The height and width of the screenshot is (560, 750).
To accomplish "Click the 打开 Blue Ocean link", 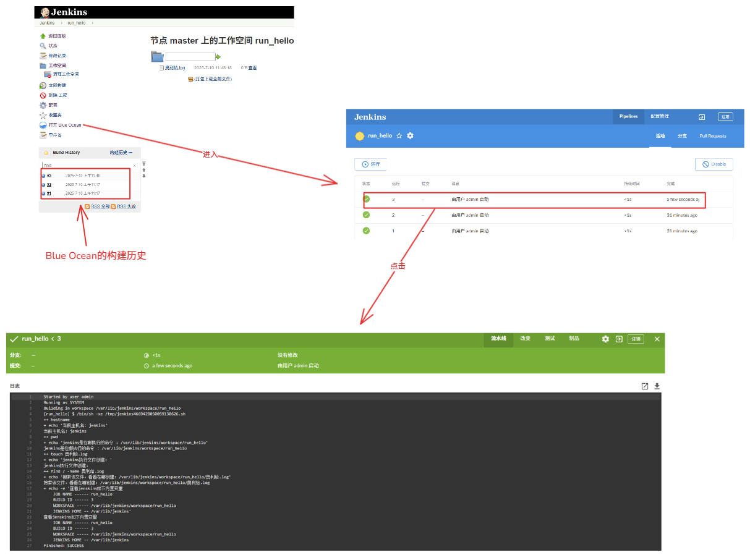I will [65, 125].
